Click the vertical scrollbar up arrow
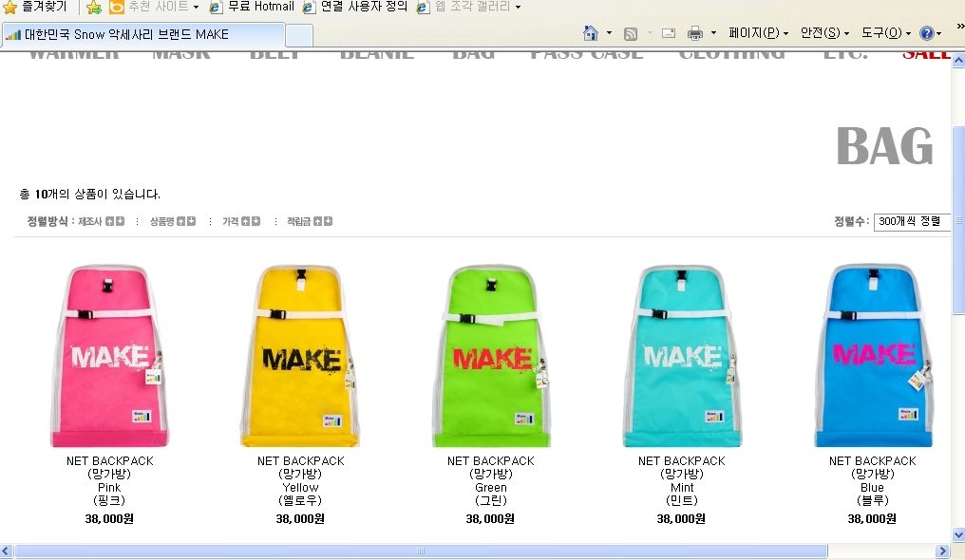 click(958, 60)
